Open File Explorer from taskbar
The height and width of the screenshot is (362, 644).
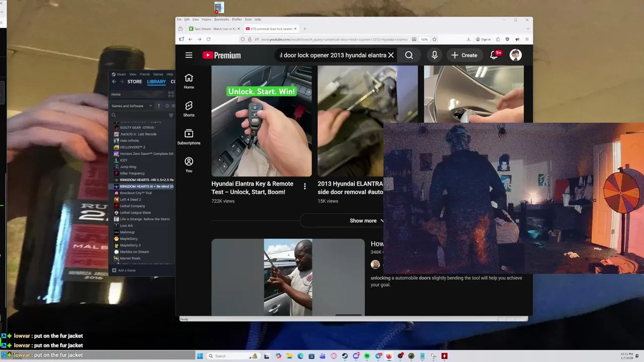tap(289, 356)
